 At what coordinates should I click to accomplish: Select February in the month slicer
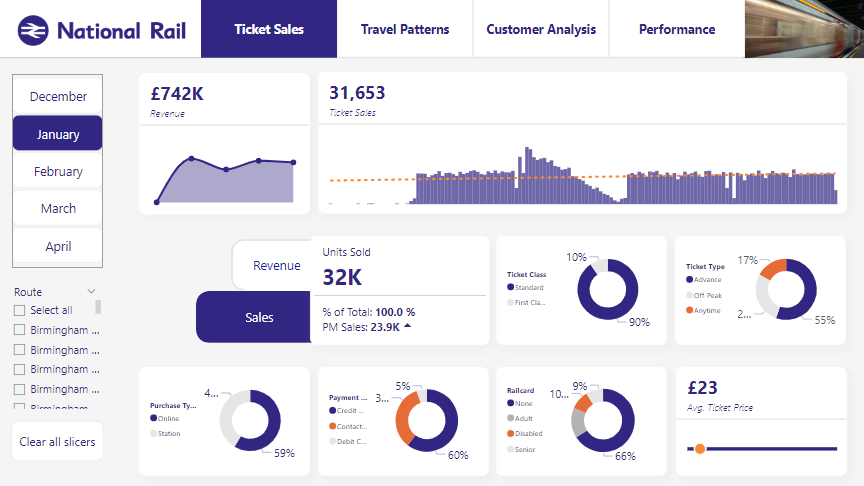58,171
